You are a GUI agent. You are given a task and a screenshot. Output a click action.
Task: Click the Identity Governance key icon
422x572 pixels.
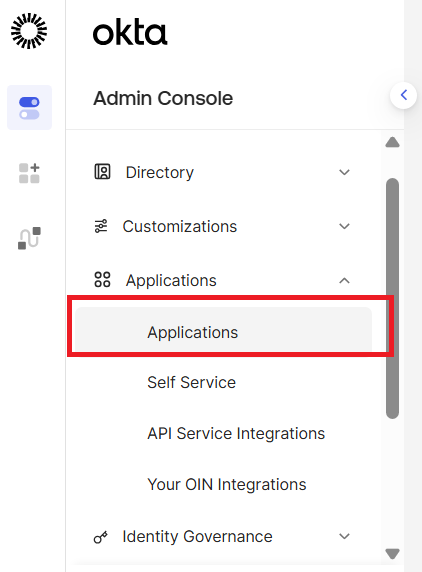101,537
